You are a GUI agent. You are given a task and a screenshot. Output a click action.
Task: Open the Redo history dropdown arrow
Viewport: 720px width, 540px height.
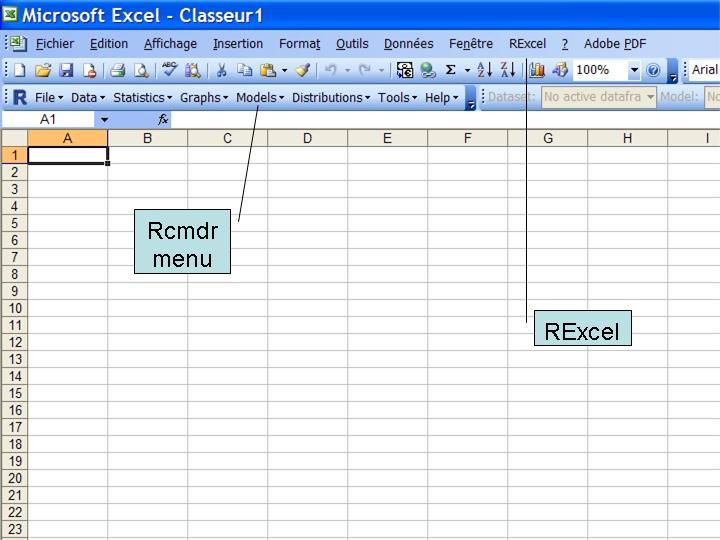pos(382,70)
